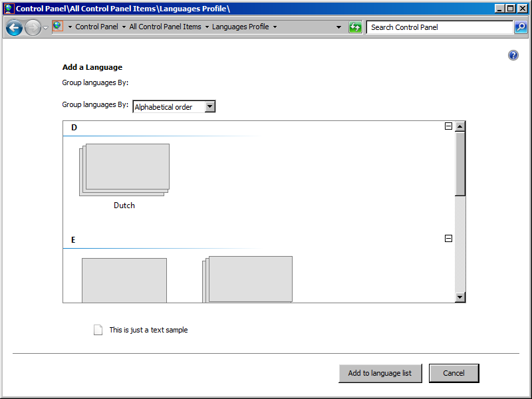Click the document icon beside the text sample
Screen dimensions: 532x399
pos(97,329)
